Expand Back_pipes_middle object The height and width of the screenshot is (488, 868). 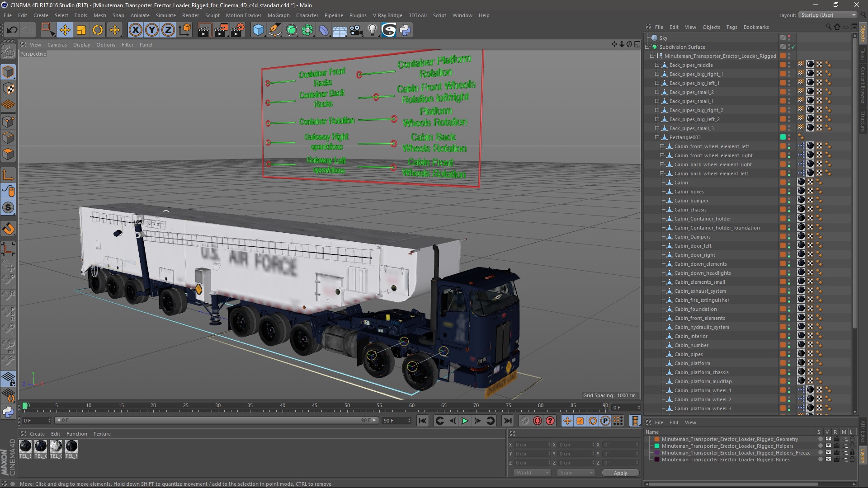point(657,65)
